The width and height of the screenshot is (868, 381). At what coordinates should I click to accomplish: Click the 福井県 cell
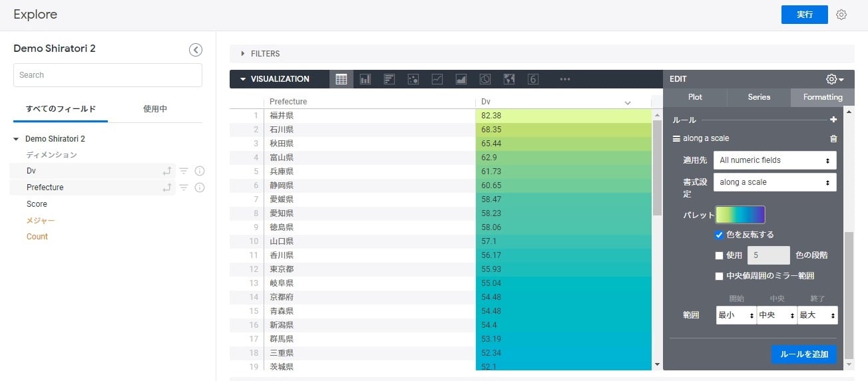coord(369,116)
